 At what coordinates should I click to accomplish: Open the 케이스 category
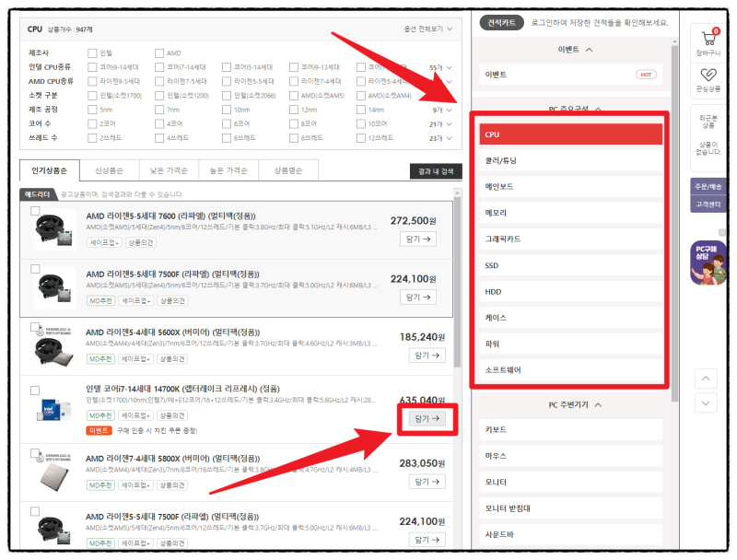(x=570, y=318)
